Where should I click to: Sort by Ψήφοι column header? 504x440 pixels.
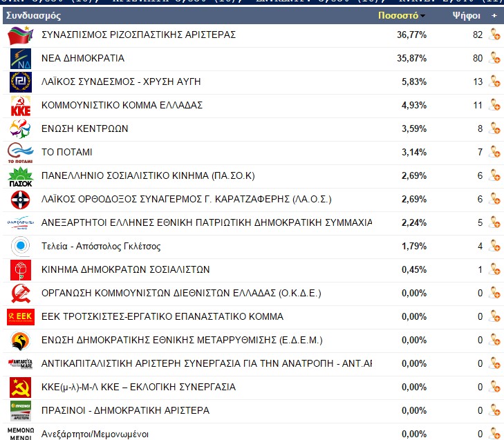click(x=466, y=15)
